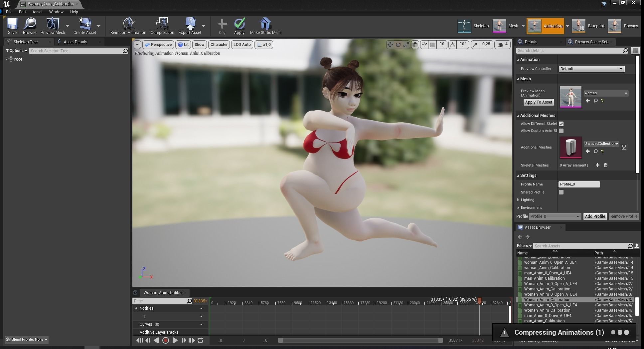
Task: Click the surface snapping icon
Action: click(424, 45)
